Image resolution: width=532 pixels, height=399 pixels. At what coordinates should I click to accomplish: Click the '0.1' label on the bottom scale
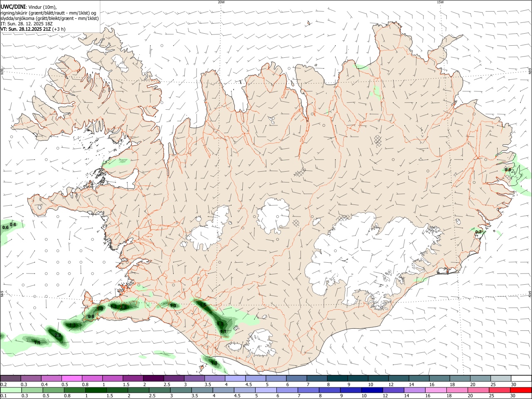[x=3, y=396]
